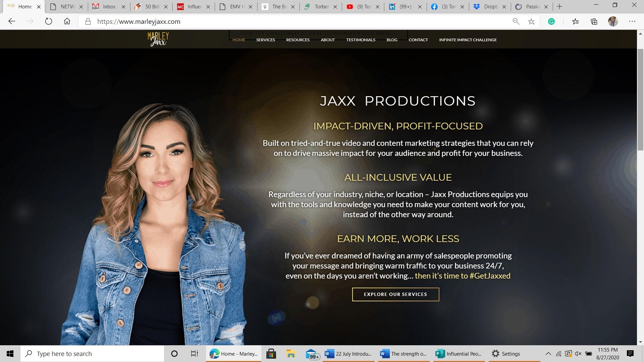Open the Wi-Fi network tray icon
Screen dimensions: 644x362
point(558,354)
